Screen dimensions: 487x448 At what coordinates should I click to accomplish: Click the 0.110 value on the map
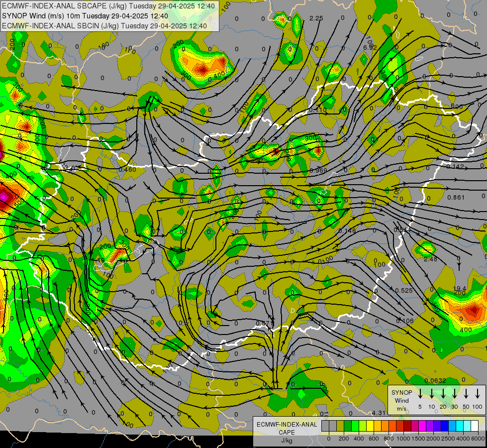pyautogui.click(x=318, y=110)
